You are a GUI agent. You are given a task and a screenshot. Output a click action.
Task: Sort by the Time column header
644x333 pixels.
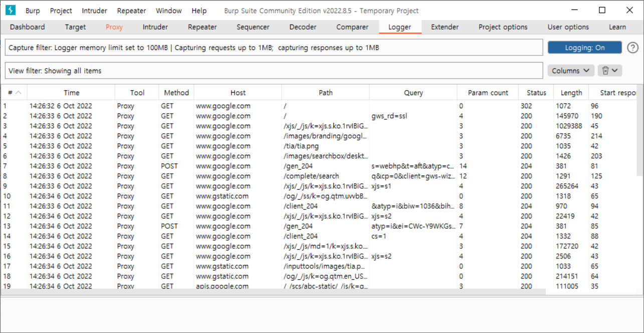click(71, 93)
